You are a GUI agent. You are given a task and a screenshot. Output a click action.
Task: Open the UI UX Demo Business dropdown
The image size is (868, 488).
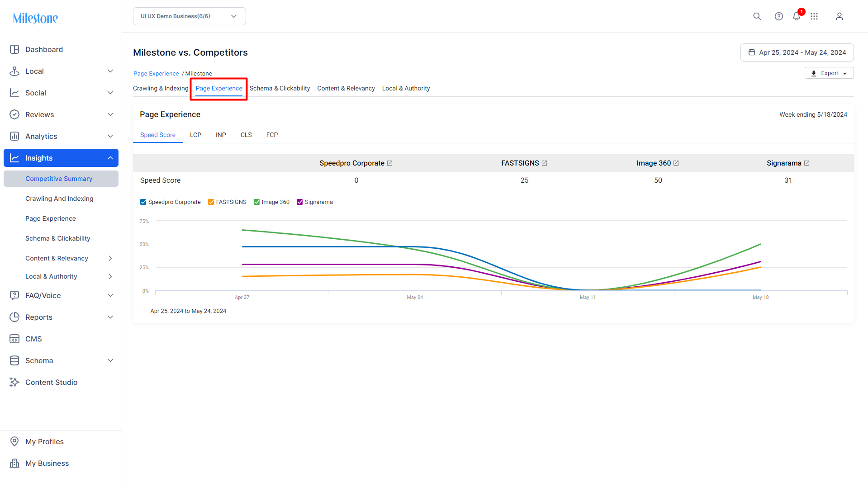[x=190, y=16]
